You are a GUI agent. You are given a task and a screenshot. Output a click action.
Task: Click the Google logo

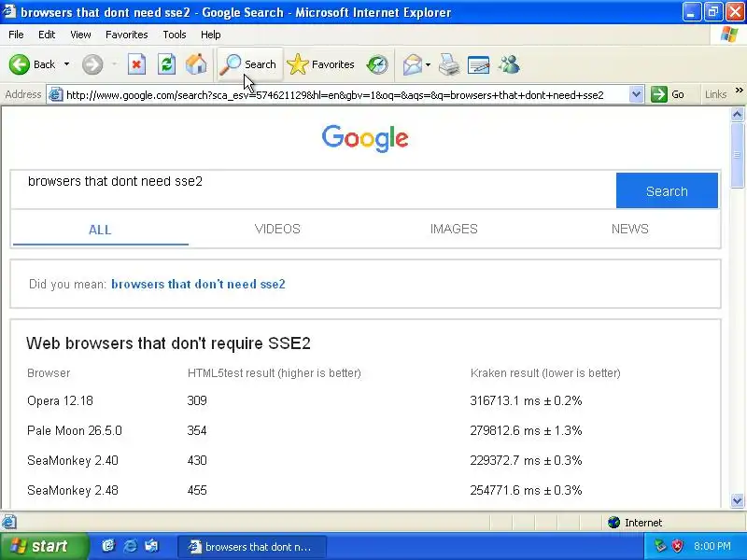tap(365, 138)
